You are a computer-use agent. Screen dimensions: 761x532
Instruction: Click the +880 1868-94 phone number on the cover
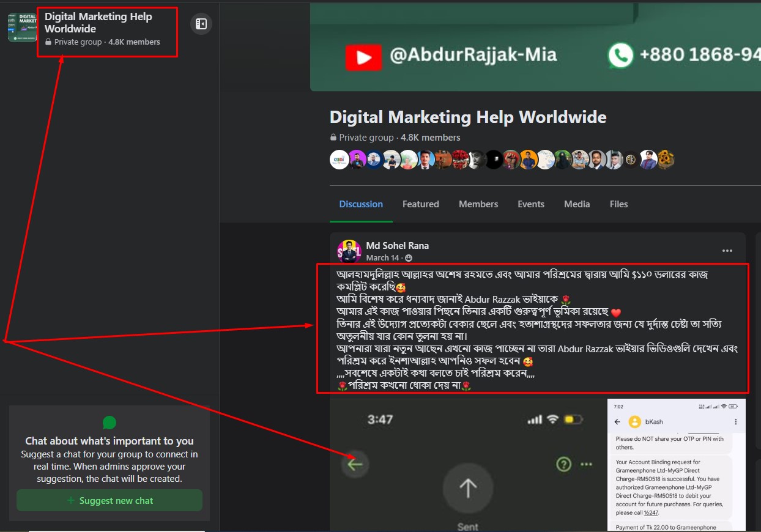(700, 55)
